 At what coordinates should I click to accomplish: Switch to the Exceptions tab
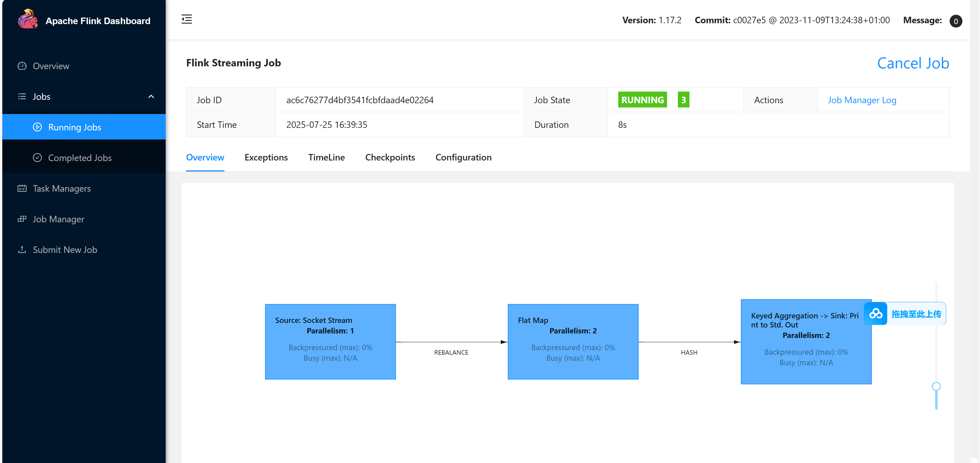coord(266,157)
